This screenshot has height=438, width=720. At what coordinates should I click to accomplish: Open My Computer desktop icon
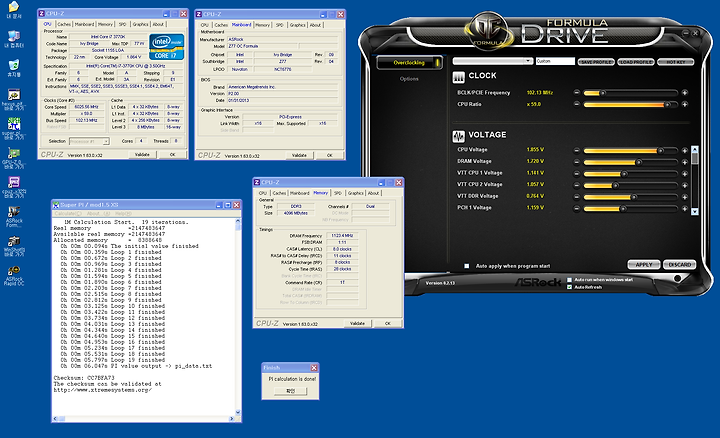point(14,39)
